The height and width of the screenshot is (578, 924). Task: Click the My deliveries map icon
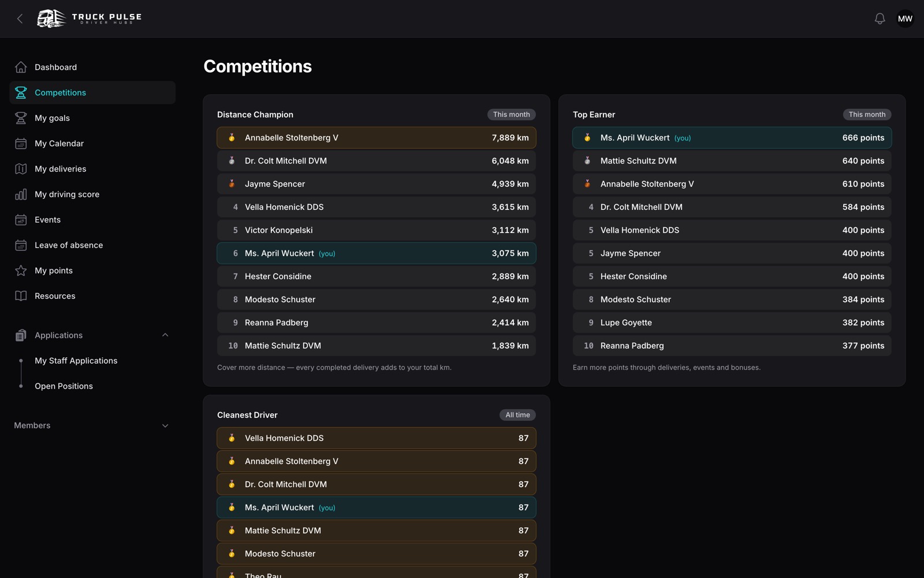point(21,169)
